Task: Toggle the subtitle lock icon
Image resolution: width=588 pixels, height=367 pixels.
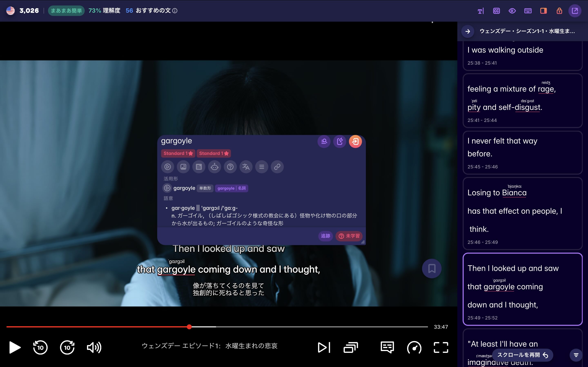Action: tap(559, 11)
